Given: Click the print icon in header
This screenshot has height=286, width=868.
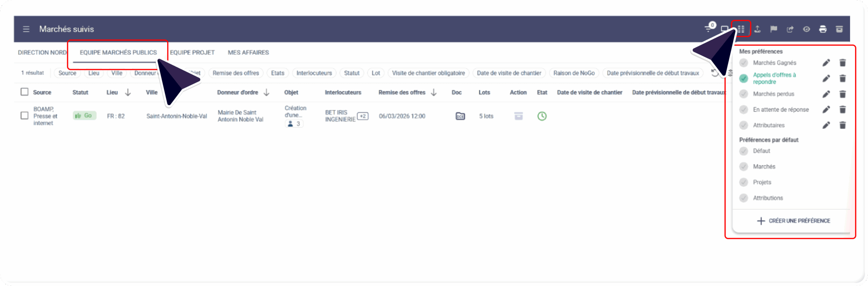Looking at the screenshot, I should [823, 29].
